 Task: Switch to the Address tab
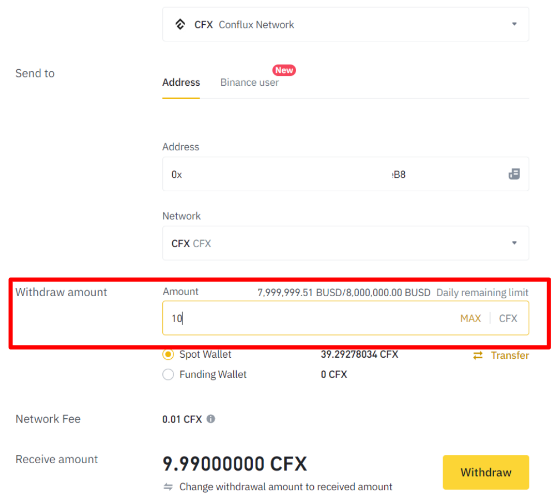point(181,82)
